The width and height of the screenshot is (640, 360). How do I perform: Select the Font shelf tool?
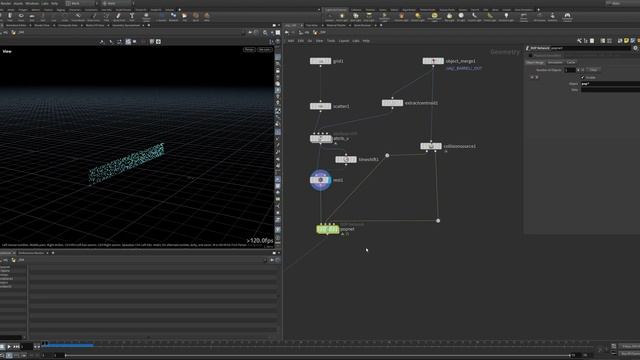click(x=131, y=17)
